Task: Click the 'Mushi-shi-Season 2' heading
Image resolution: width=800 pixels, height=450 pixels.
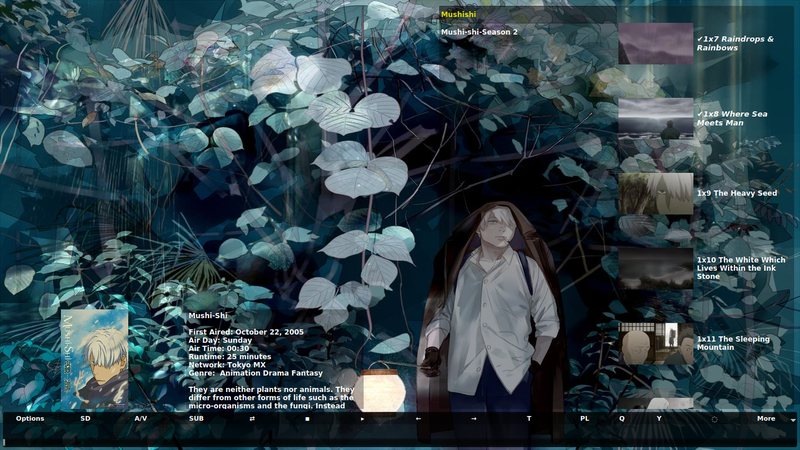Action: click(479, 32)
